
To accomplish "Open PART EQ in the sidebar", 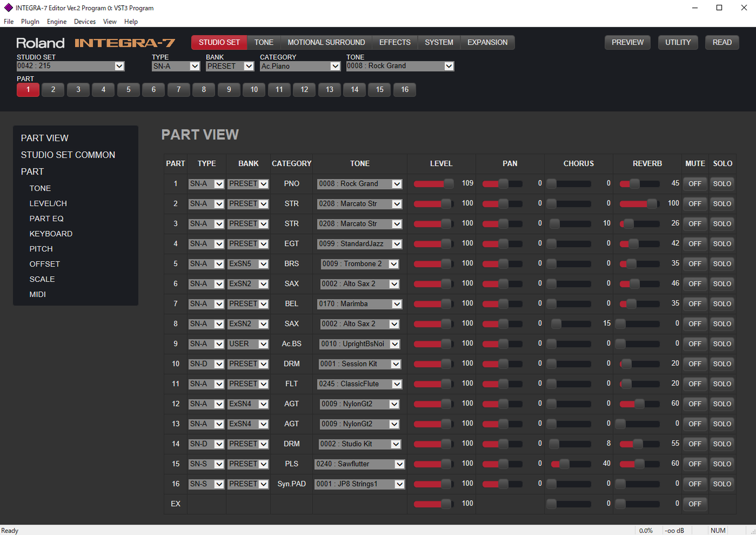I will click(47, 219).
